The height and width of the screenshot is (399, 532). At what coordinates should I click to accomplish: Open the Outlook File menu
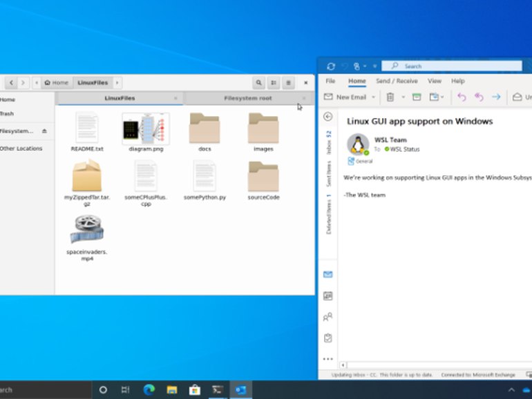click(x=330, y=81)
